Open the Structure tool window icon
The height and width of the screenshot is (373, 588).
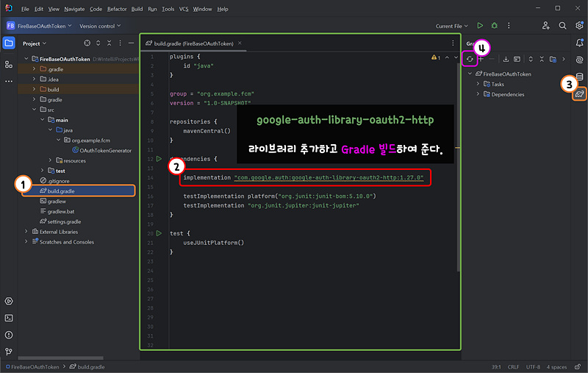pyautogui.click(x=9, y=64)
